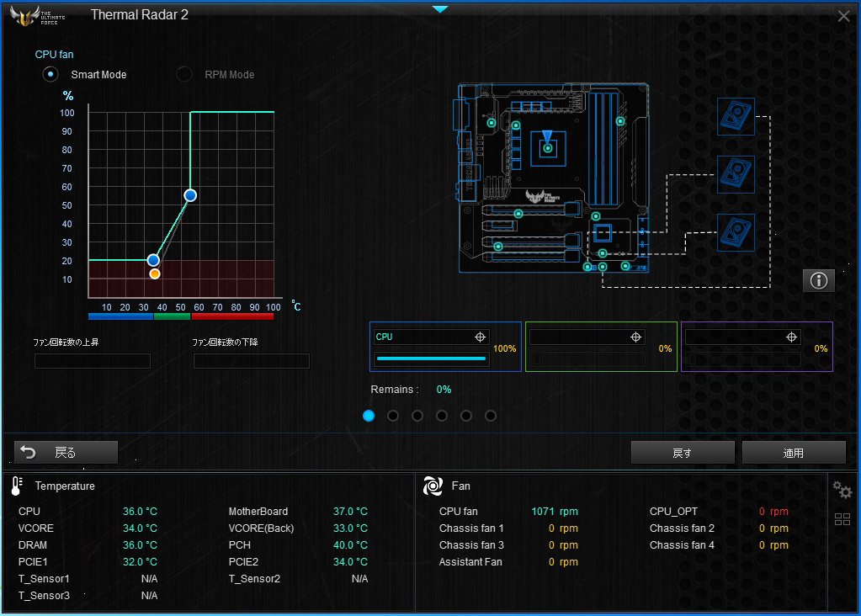Click the 戻す undo button
The width and height of the screenshot is (861, 616).
pyautogui.click(x=683, y=453)
